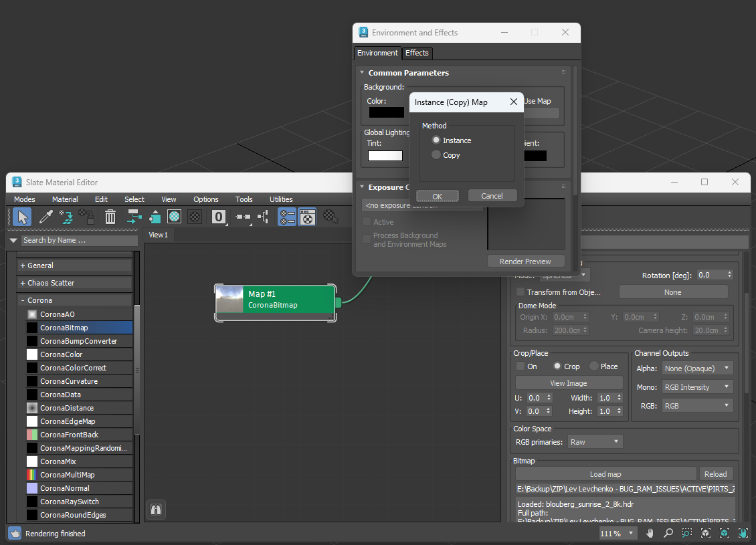The width and height of the screenshot is (756, 545).
Task: Open the RGB primaries Raw dropdown
Action: (x=595, y=441)
